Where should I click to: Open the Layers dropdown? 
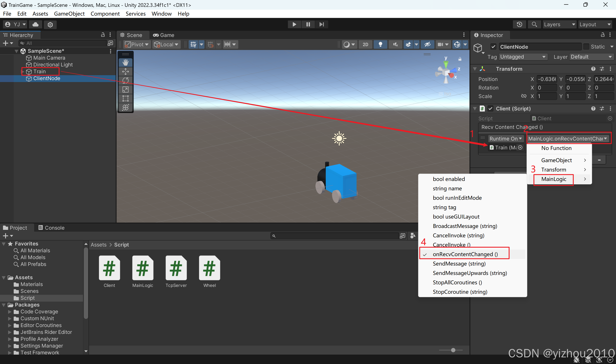coord(559,24)
